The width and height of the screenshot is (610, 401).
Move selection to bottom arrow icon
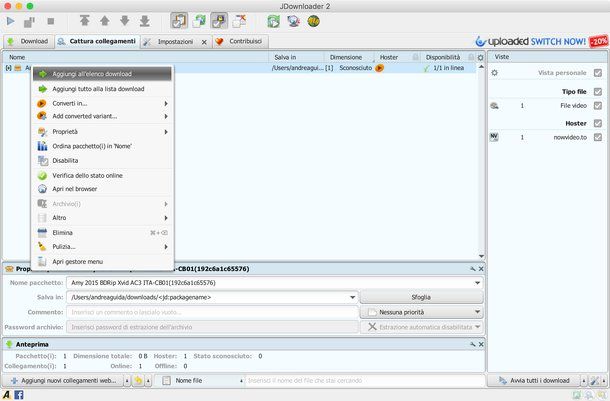tap(145, 21)
